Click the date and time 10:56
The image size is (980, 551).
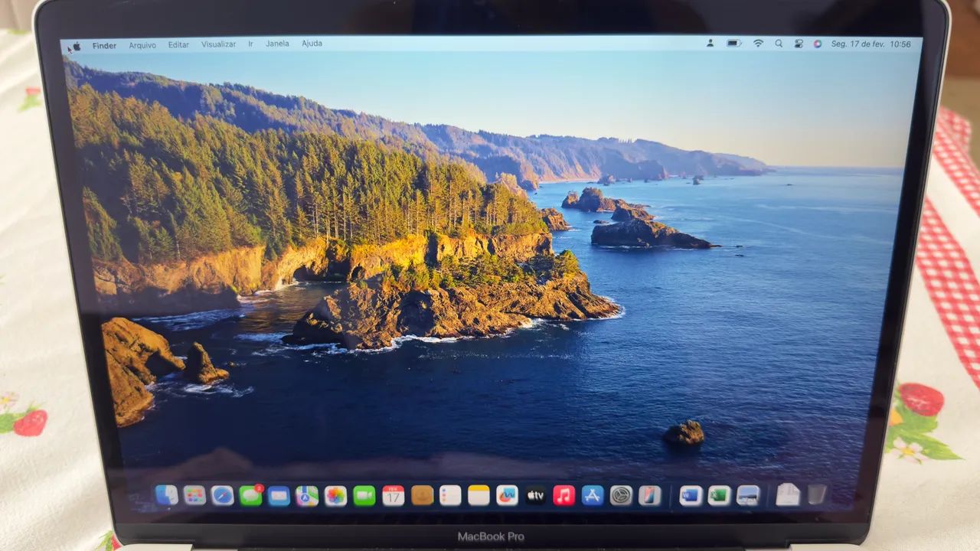(871, 44)
